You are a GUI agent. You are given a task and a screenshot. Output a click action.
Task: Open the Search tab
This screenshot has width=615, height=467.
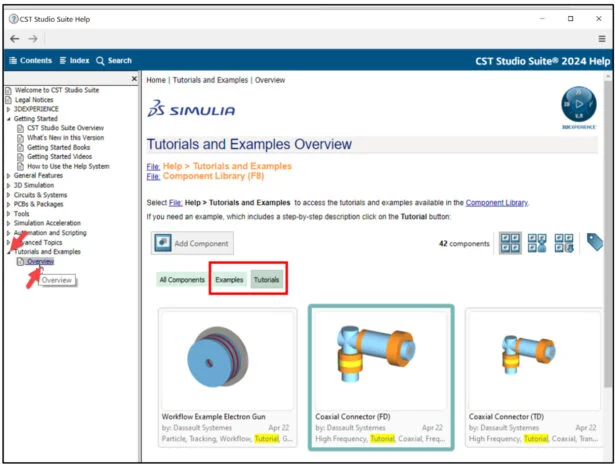click(114, 60)
